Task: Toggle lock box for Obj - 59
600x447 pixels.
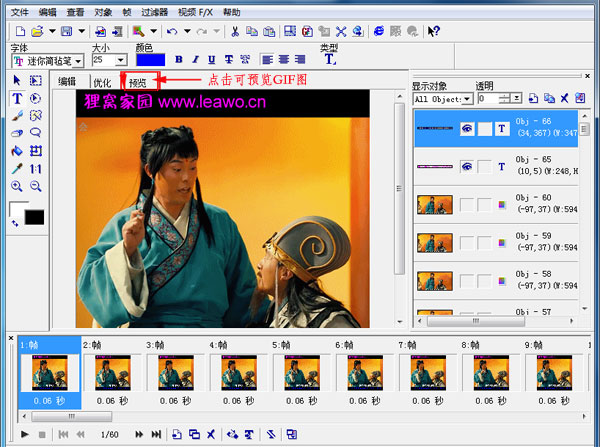Action: (x=484, y=243)
